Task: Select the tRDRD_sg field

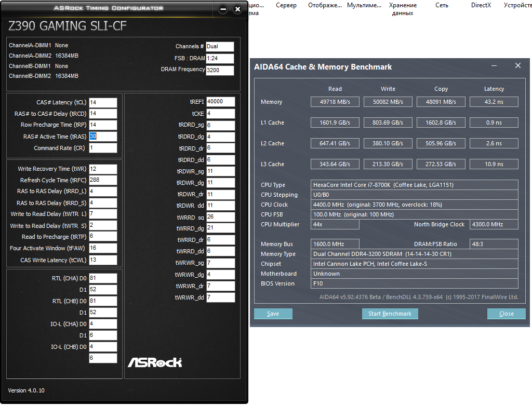Action: point(220,125)
